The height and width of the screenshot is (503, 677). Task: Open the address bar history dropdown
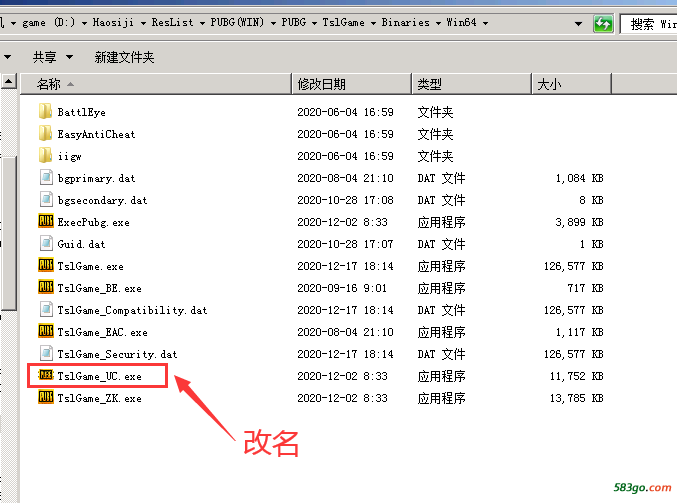click(x=578, y=24)
